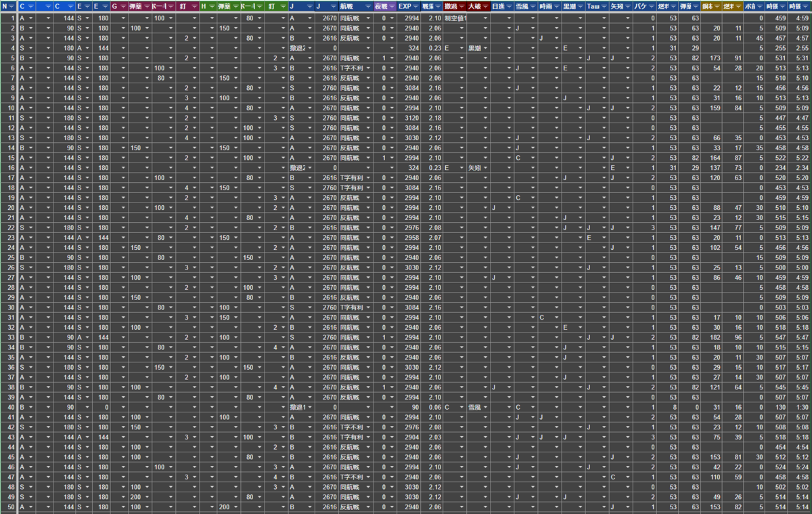The image size is (812, 514).
Task: Open the filter icon on the 戦果 header
Action: click(438, 6)
